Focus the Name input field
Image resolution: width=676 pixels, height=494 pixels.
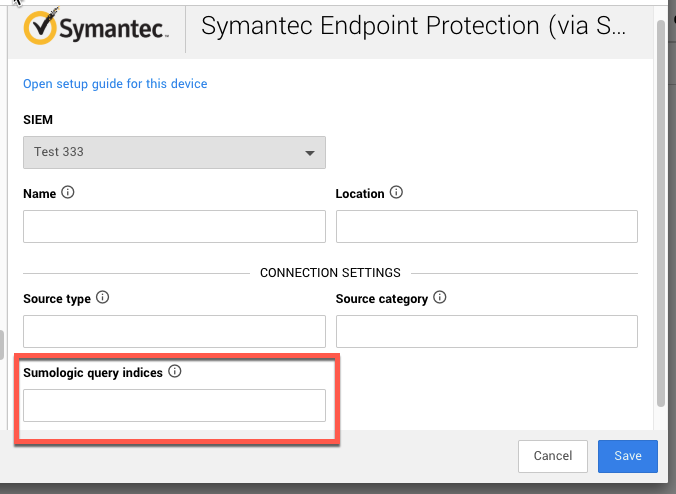coord(174,226)
